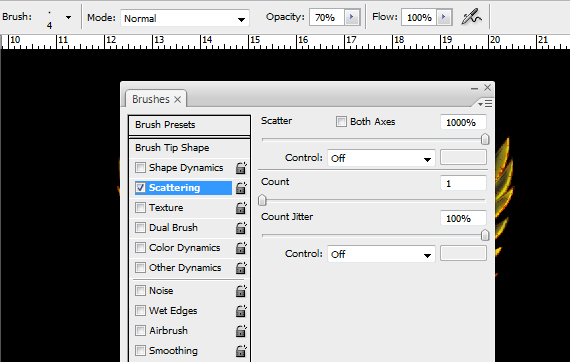Screen dimensions: 570x362
Task: Open the blending Mode dropdown
Action: [x=185, y=18]
